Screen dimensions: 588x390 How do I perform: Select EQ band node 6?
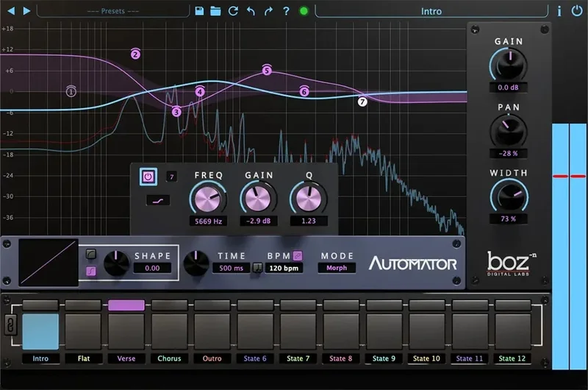click(x=304, y=91)
